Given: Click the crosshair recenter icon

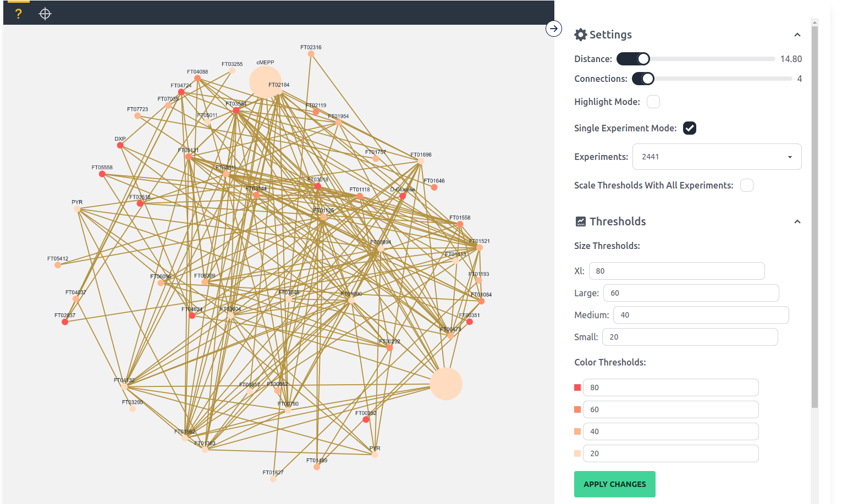Looking at the screenshot, I should tap(45, 14).
